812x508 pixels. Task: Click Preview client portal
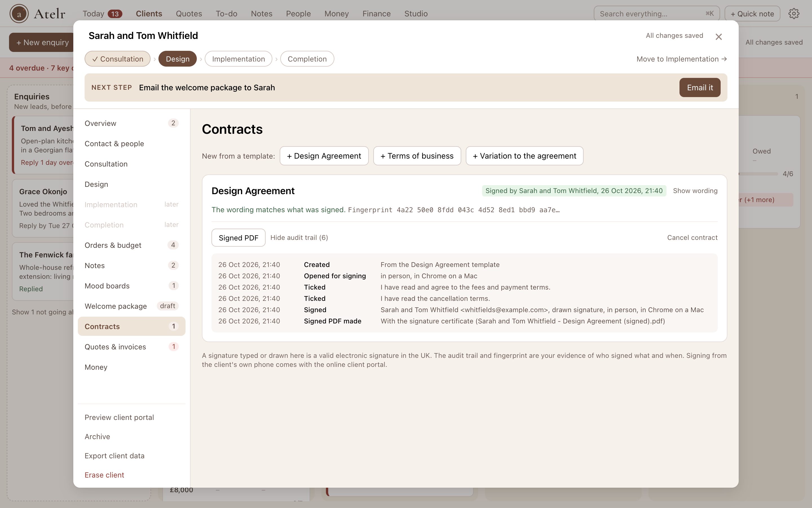[x=119, y=417]
